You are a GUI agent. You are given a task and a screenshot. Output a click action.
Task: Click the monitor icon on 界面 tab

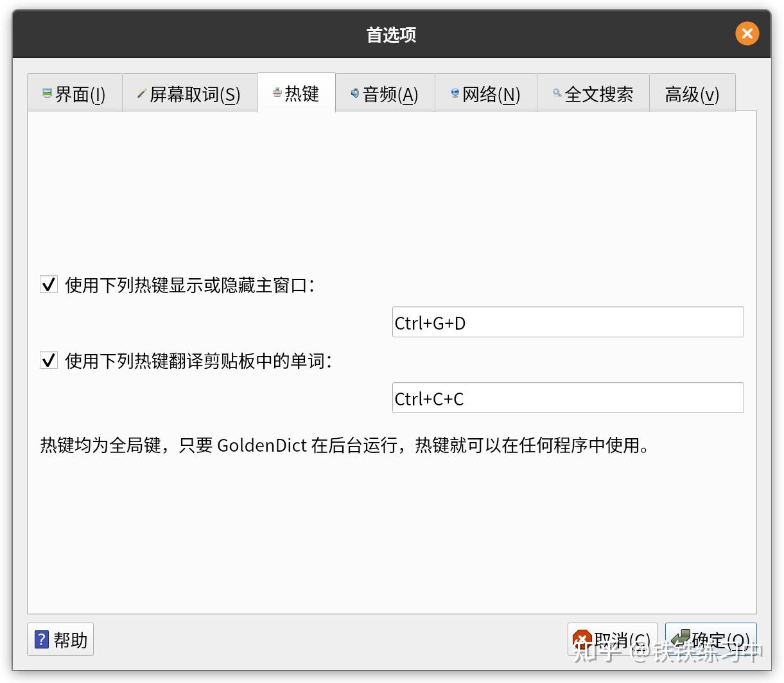point(46,93)
